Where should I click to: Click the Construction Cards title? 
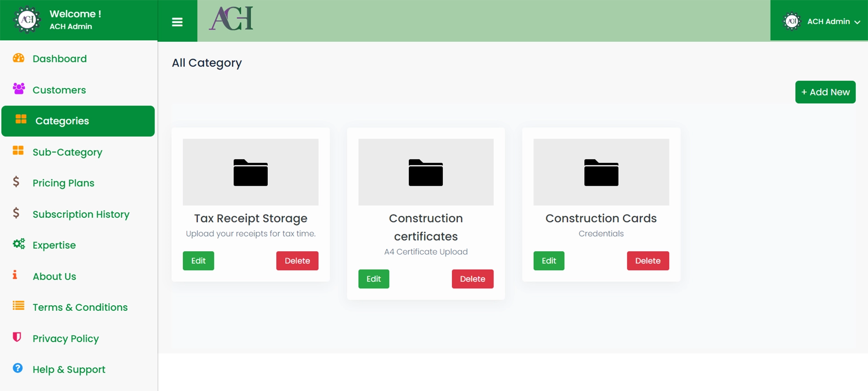click(x=601, y=219)
